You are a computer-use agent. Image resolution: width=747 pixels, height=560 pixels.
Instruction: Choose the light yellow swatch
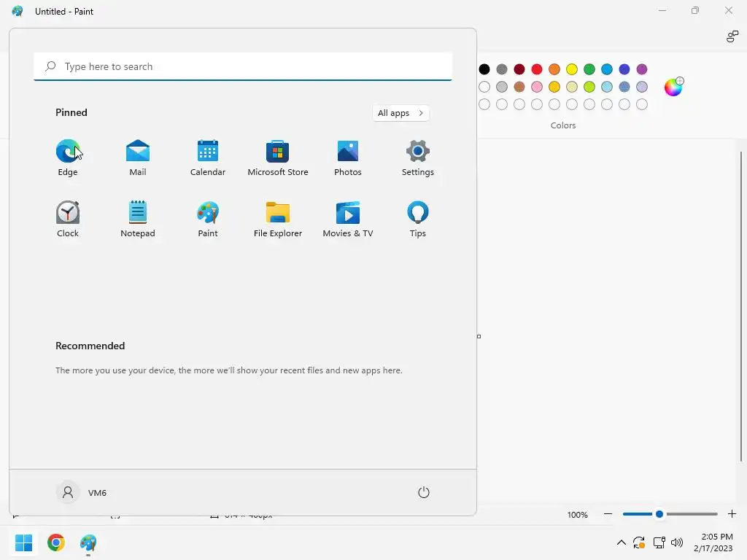click(572, 87)
